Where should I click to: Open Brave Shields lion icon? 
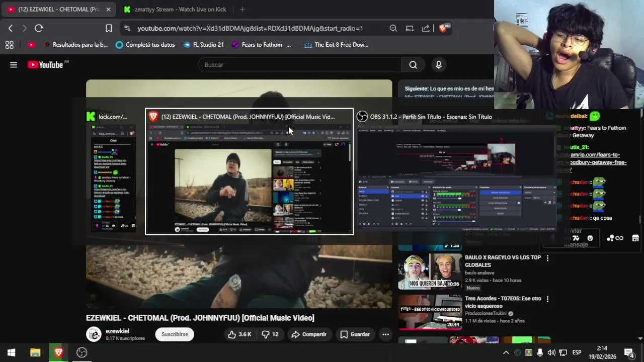pos(443,28)
